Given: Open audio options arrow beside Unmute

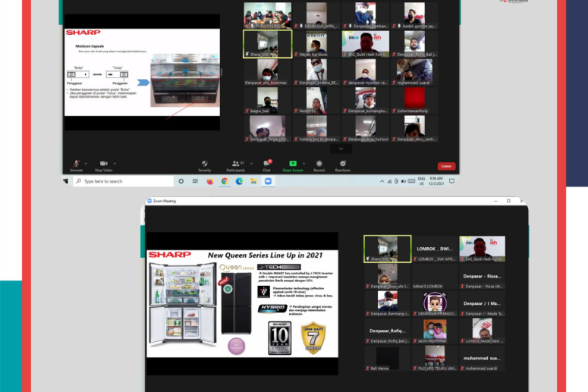Looking at the screenshot, I should click(86, 164).
